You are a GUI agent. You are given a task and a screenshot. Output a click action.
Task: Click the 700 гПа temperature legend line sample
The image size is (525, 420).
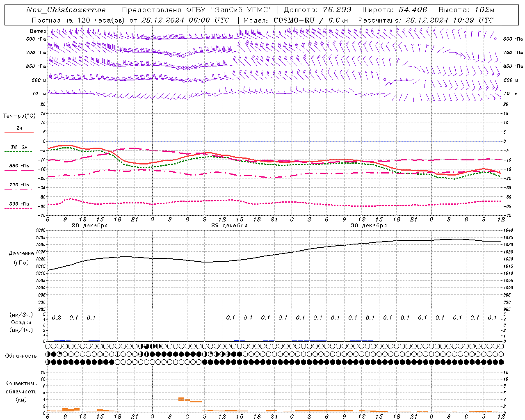(x=18, y=189)
